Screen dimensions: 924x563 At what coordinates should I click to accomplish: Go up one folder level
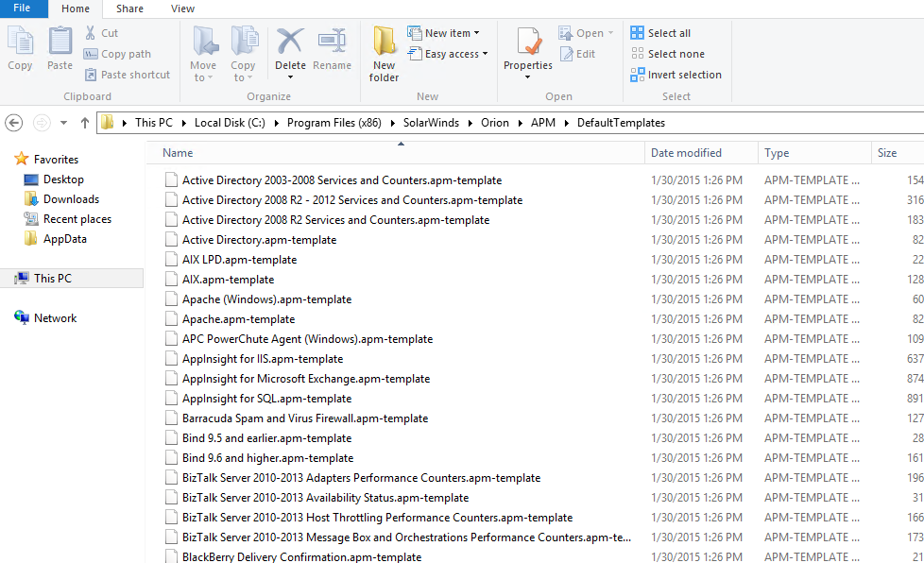(x=85, y=123)
